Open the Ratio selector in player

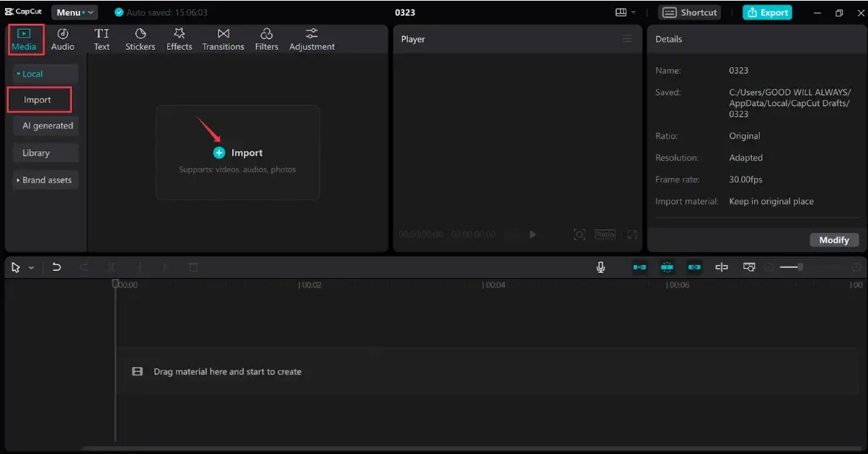coord(605,234)
